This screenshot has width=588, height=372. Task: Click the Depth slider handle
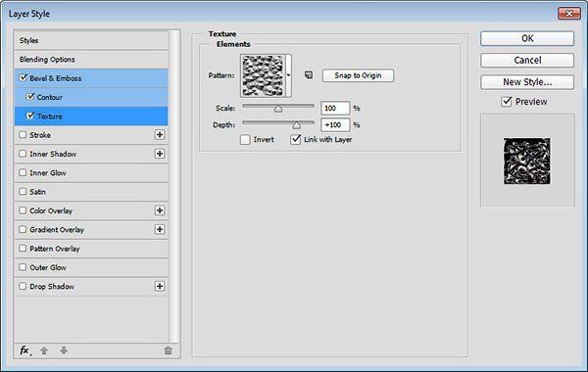[x=296, y=125]
